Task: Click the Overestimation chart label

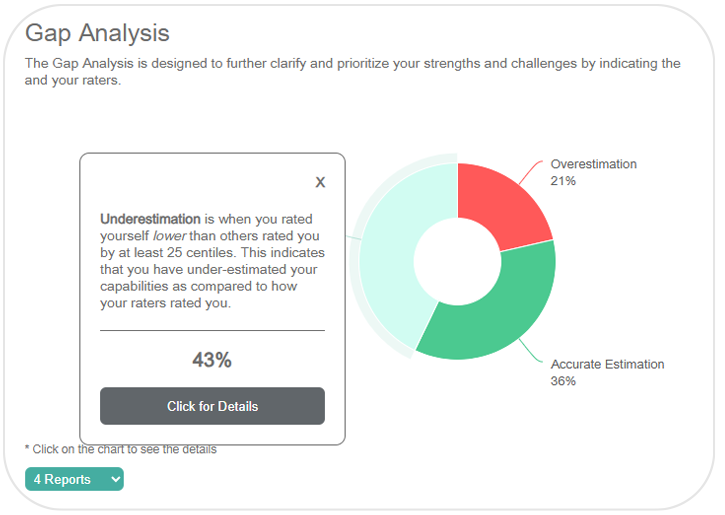Action: coord(593,164)
